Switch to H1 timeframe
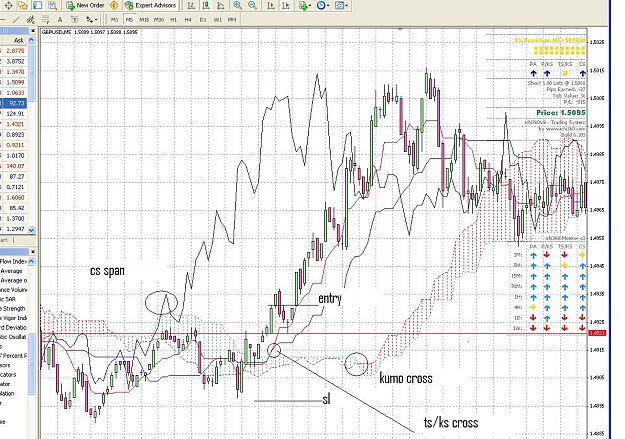The image size is (625, 439). coord(173,20)
